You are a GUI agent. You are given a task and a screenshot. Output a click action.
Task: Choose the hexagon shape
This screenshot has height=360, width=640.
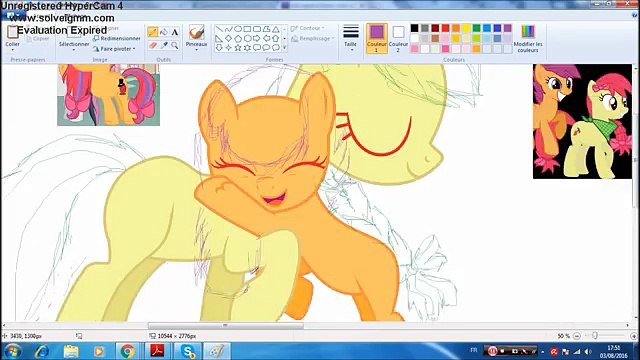(x=247, y=38)
